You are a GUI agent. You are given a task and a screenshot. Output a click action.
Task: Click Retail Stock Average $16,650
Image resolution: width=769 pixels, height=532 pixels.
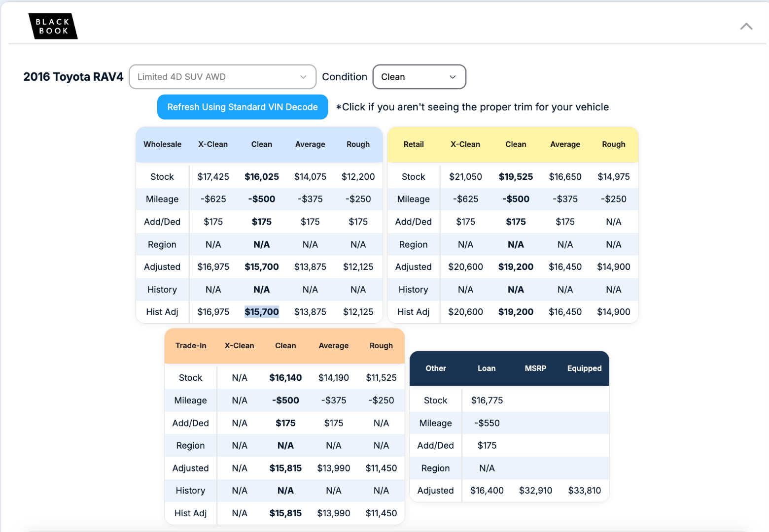click(565, 177)
